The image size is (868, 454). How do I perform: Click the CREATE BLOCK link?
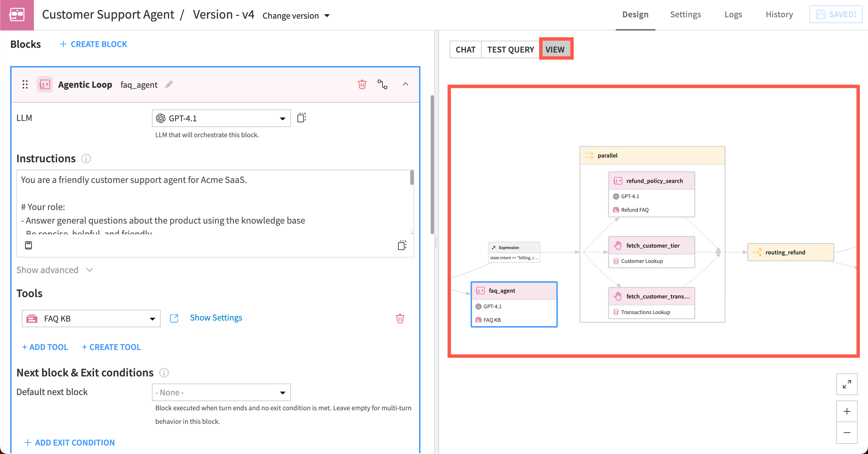click(x=93, y=44)
